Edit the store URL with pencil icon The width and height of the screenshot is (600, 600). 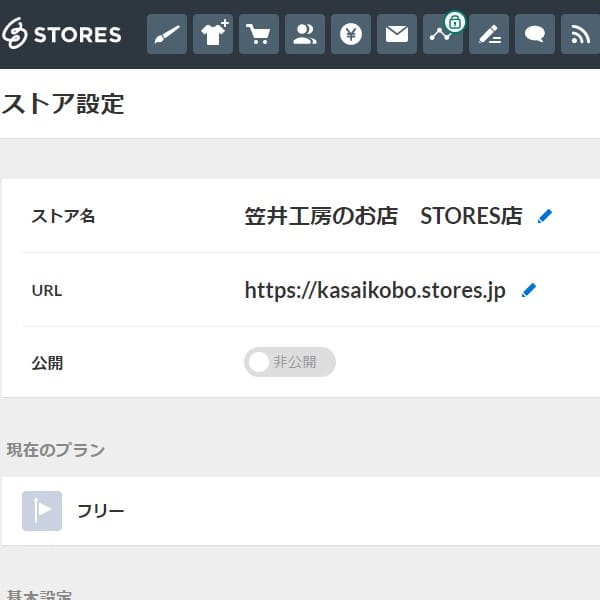pyautogui.click(x=529, y=290)
